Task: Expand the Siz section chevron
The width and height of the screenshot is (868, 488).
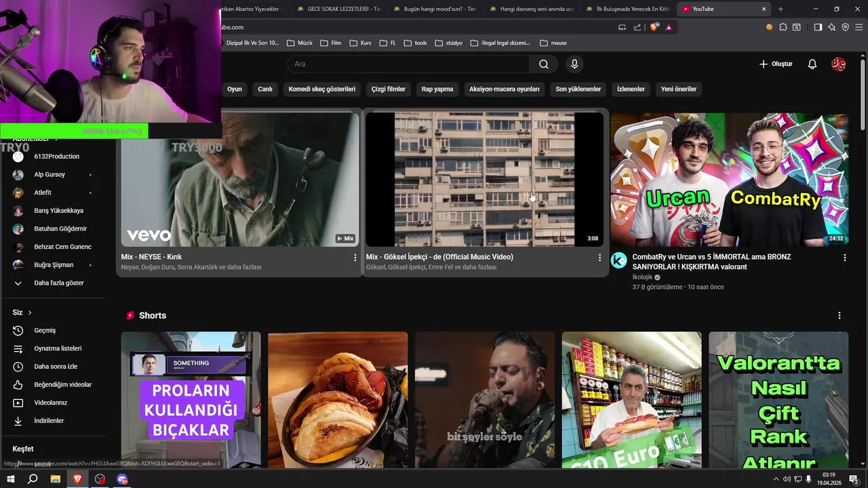Action: (30, 312)
